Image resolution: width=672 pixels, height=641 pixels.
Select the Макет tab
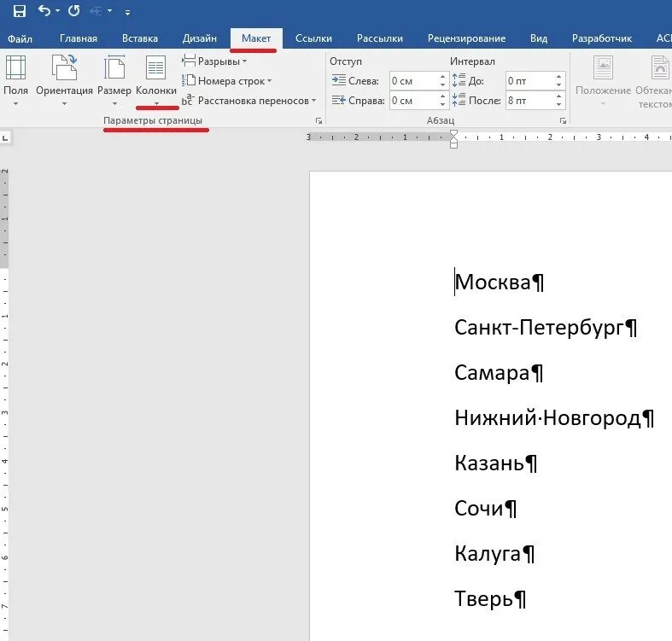point(256,38)
